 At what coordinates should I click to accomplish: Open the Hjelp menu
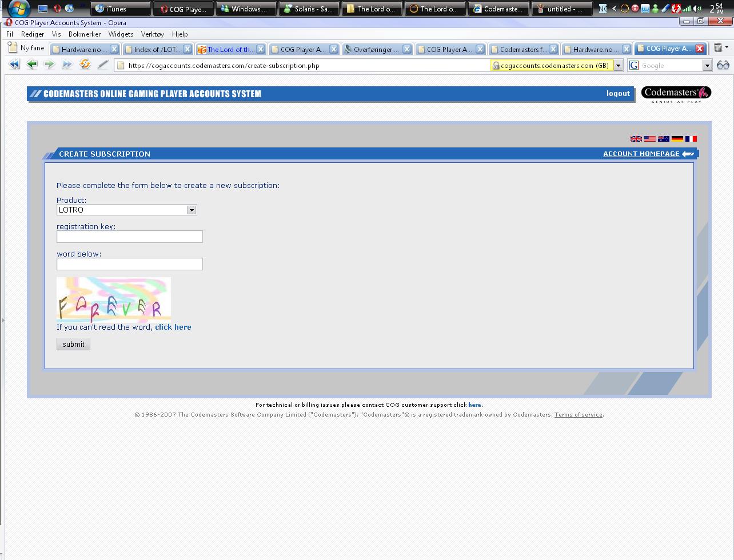coord(179,34)
